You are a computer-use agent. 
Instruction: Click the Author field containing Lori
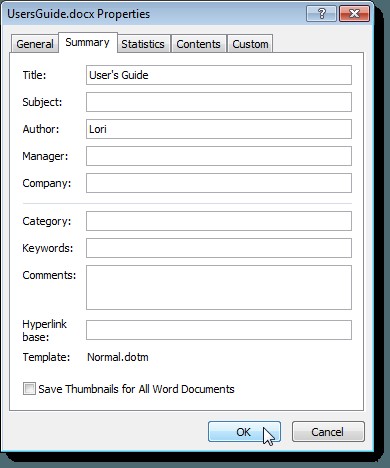[x=219, y=129]
